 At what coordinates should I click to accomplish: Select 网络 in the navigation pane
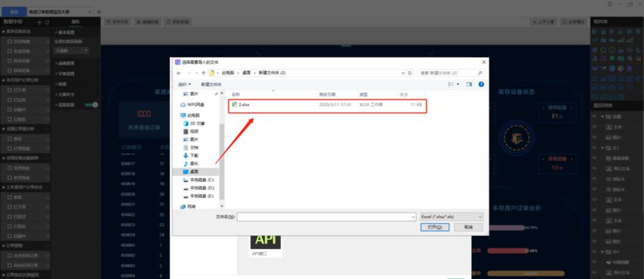[x=188, y=206]
